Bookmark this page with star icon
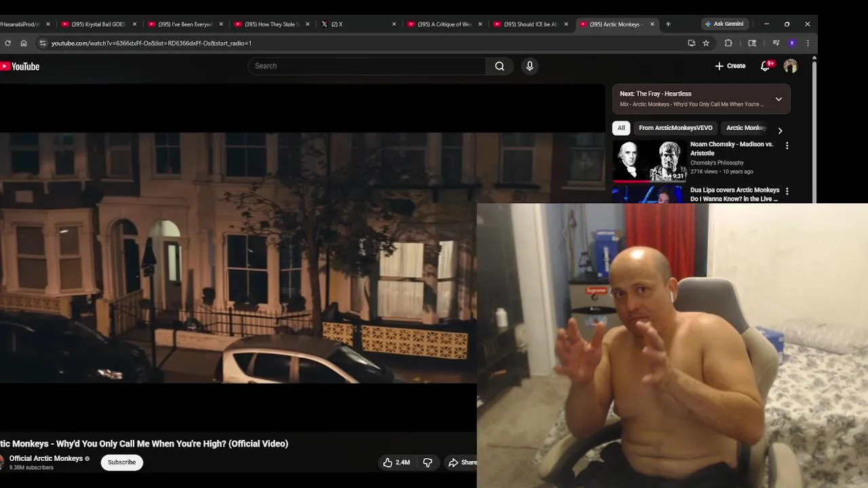 point(706,43)
